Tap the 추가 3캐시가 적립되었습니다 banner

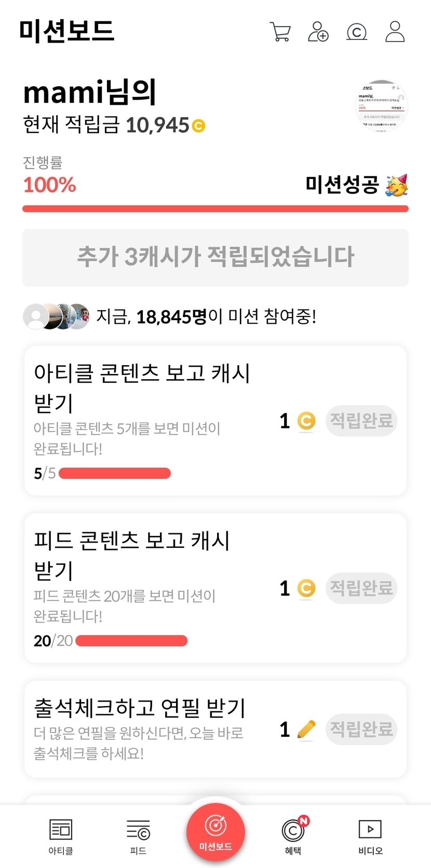(x=216, y=257)
